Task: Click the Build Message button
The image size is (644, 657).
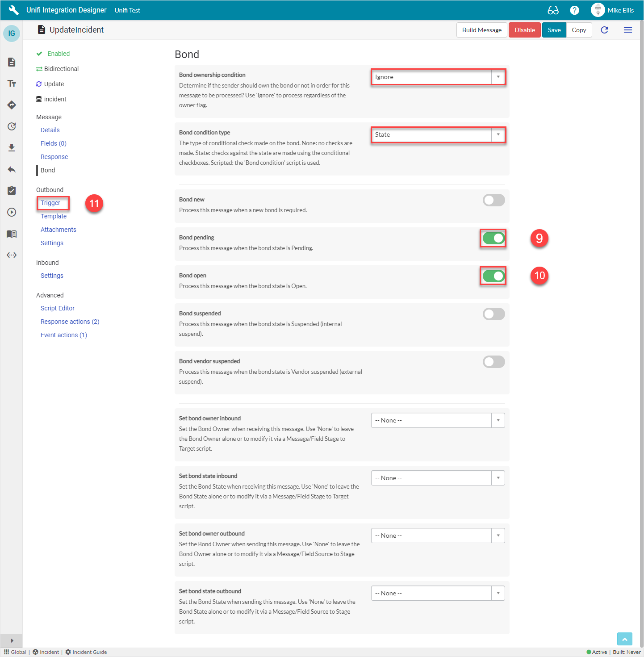Action: point(481,30)
